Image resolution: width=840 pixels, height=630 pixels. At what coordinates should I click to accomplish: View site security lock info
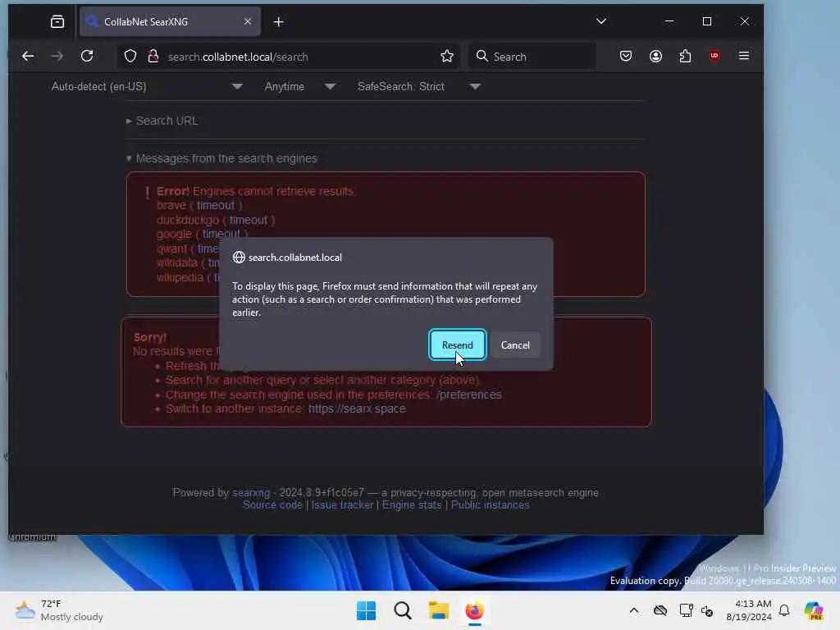click(x=153, y=57)
